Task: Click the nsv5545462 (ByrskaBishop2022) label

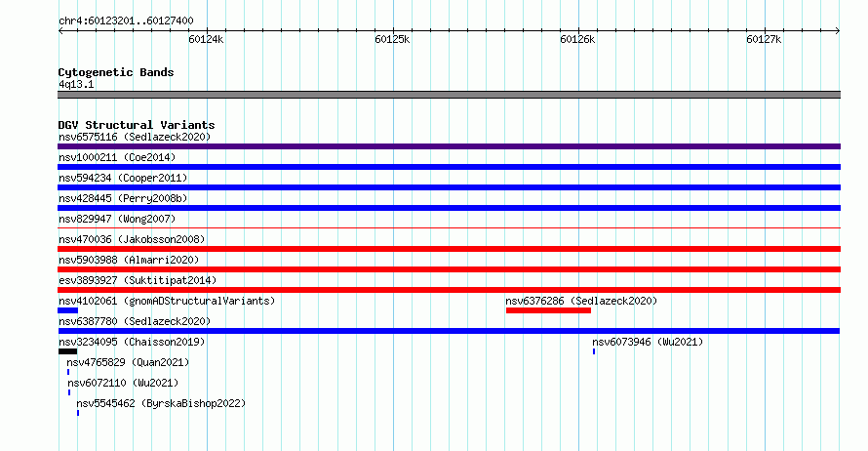Action: 161,403
